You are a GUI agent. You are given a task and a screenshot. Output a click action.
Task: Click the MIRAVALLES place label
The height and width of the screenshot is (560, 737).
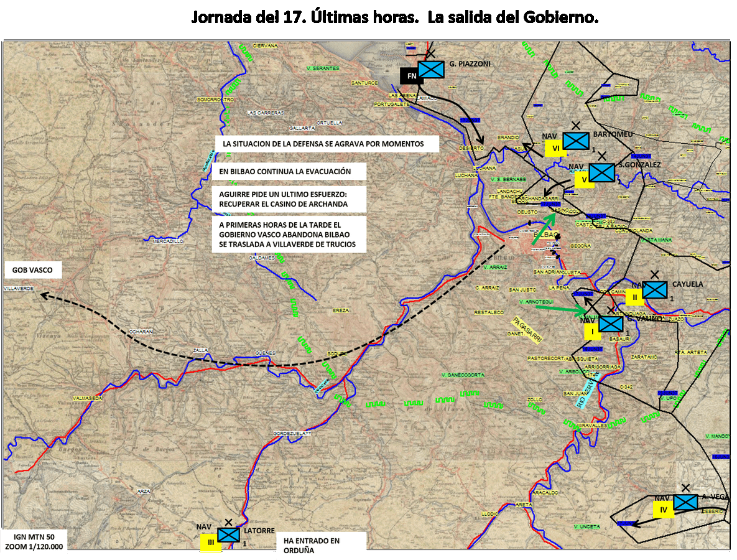pyautogui.click(x=592, y=425)
